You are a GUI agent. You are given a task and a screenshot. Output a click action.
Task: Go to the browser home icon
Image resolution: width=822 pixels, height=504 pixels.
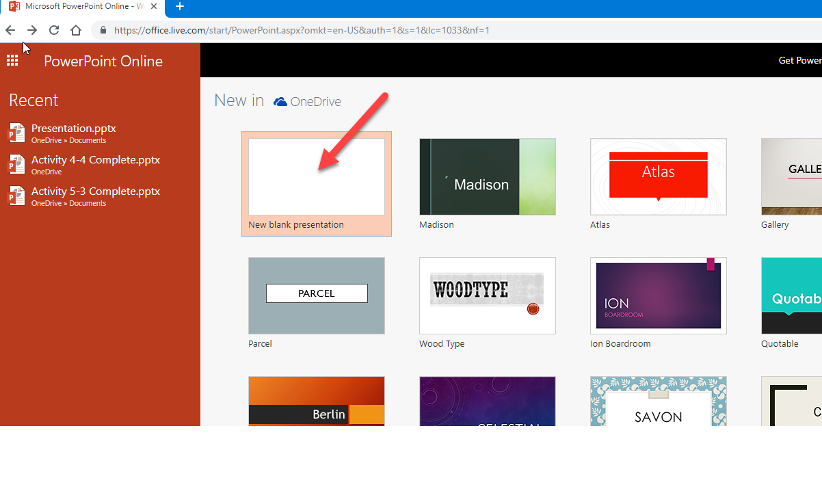coord(76,30)
